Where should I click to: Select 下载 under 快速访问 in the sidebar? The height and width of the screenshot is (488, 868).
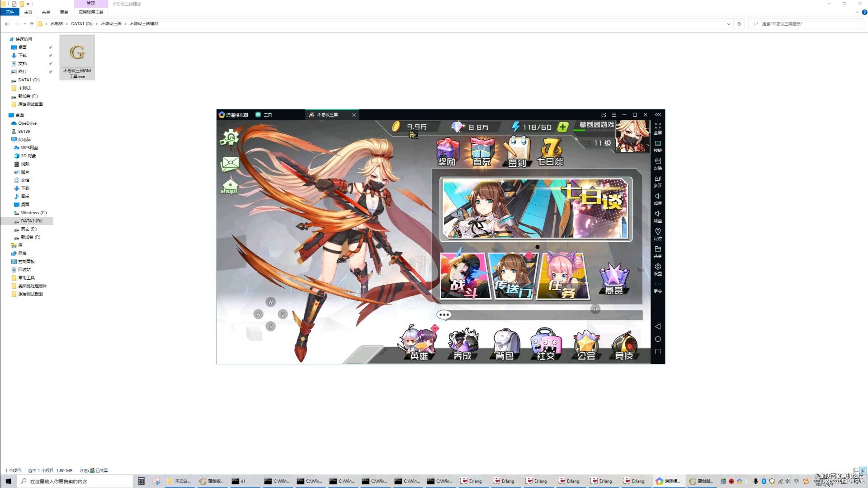[x=22, y=56]
